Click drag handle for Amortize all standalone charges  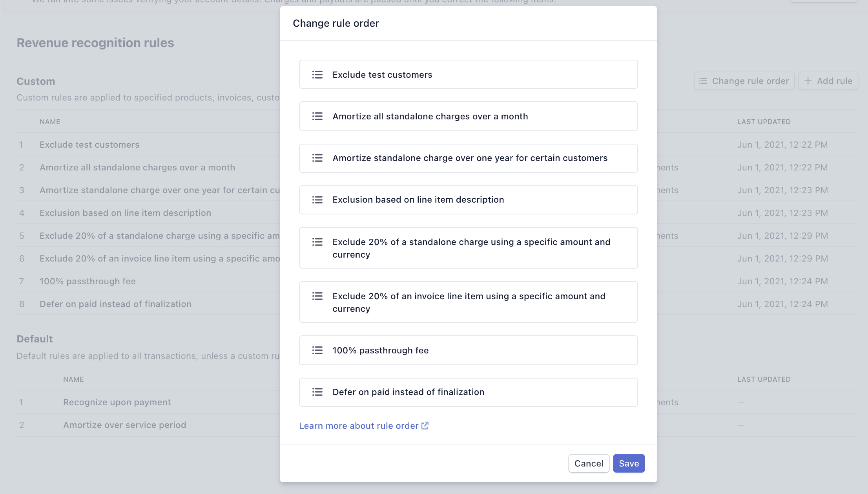[317, 116]
